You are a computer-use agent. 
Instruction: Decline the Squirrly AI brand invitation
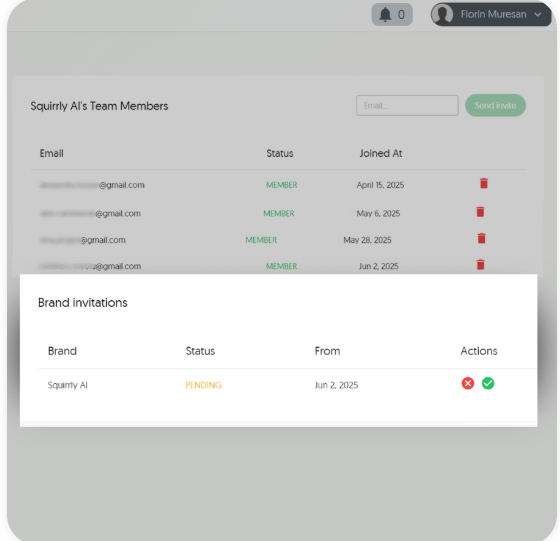468,383
